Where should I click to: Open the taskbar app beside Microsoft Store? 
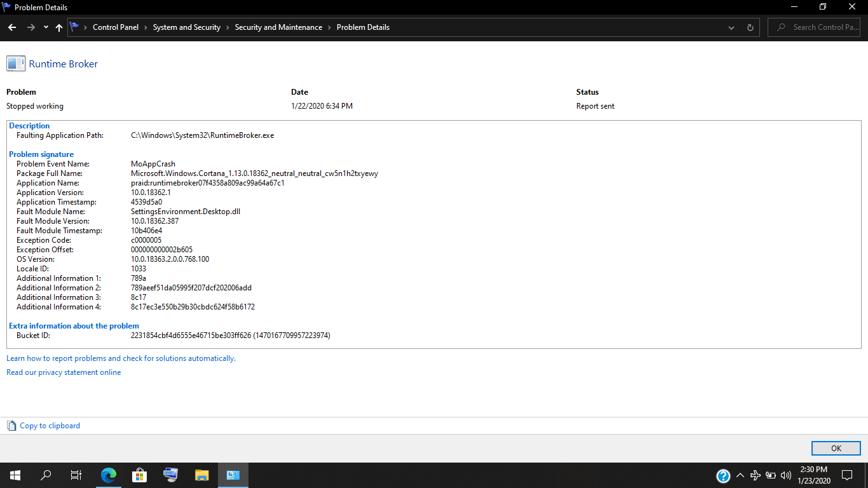(170, 475)
